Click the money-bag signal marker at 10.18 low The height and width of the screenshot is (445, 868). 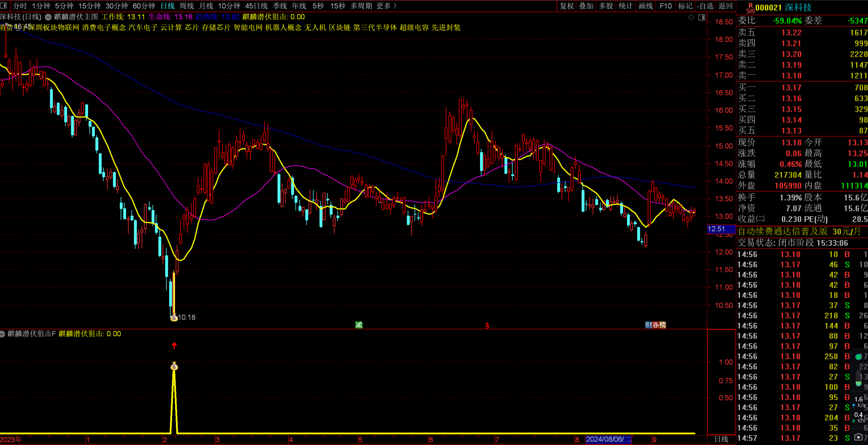tap(174, 318)
